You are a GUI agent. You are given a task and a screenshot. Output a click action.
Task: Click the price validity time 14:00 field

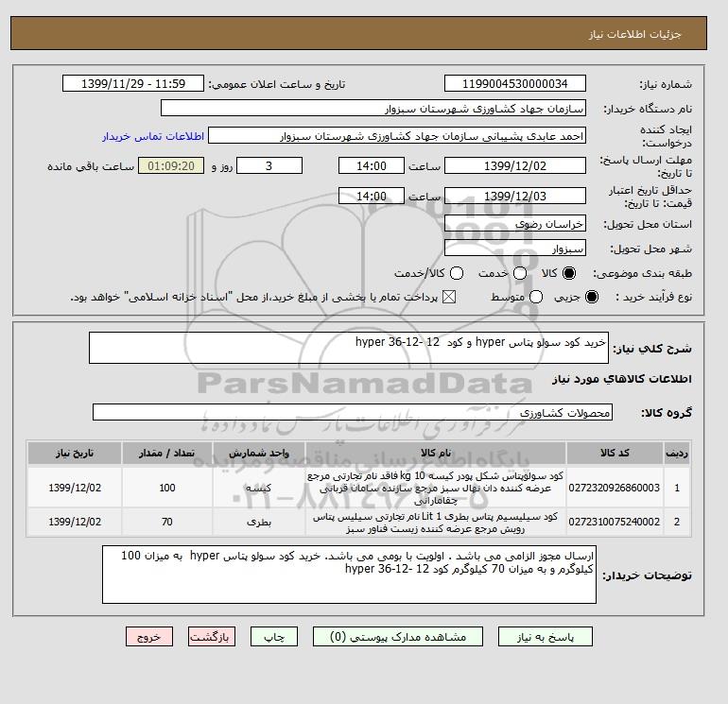click(372, 196)
